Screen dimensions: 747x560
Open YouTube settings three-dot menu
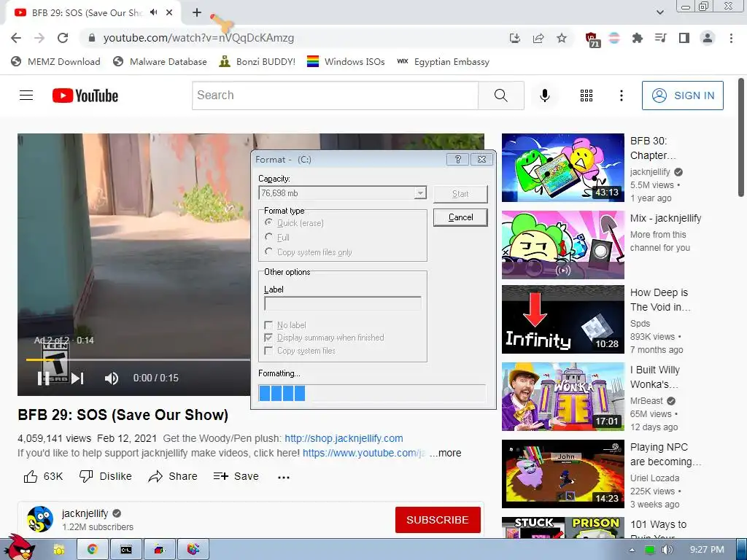(x=622, y=96)
